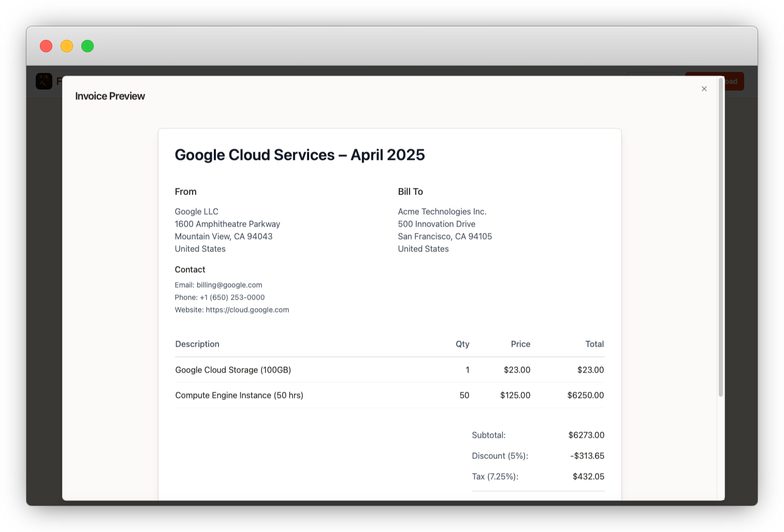
Task: Click the 'Tax (7.25%):' label
Action: (495, 477)
